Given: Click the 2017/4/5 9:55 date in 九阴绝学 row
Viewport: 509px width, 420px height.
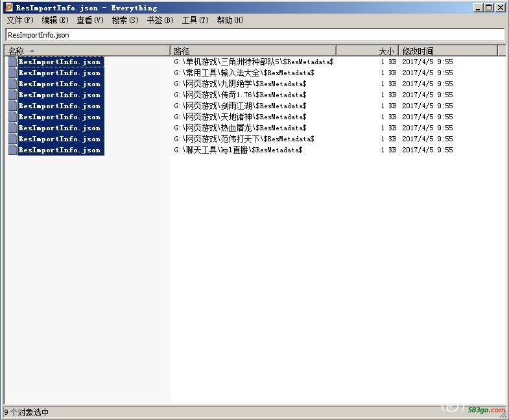Looking at the screenshot, I should (427, 84).
